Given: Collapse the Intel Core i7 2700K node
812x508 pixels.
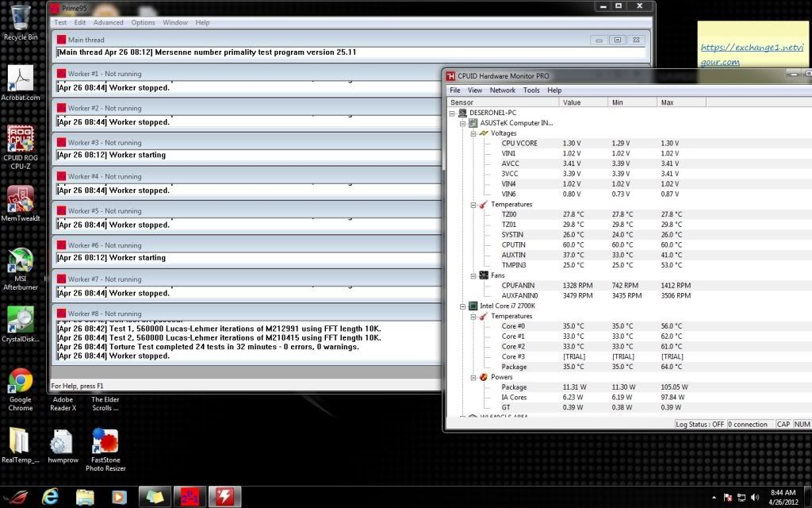Looking at the screenshot, I should tap(462, 306).
